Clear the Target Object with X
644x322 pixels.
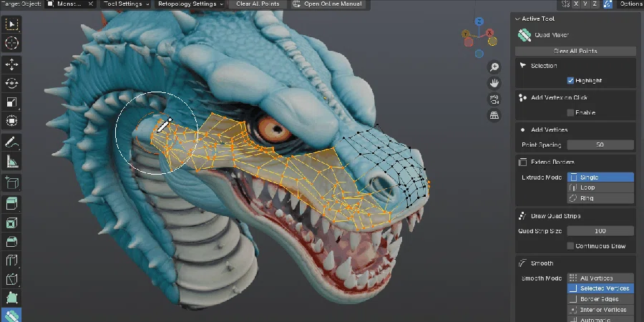tap(91, 4)
